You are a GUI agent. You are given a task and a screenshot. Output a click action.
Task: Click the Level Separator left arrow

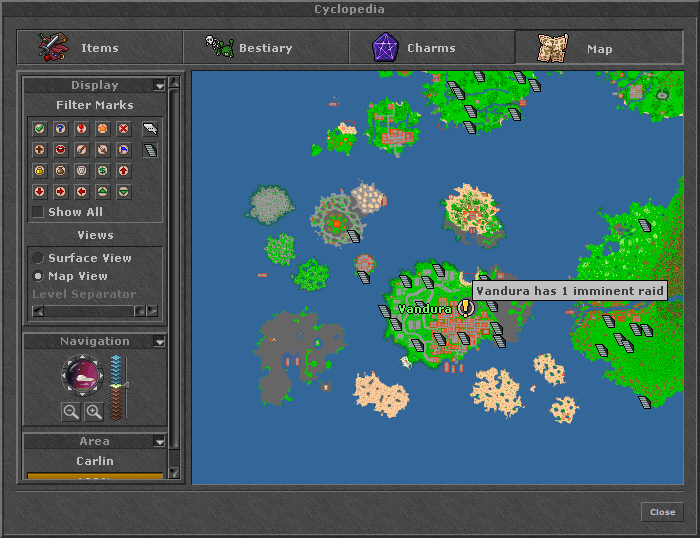(38, 311)
